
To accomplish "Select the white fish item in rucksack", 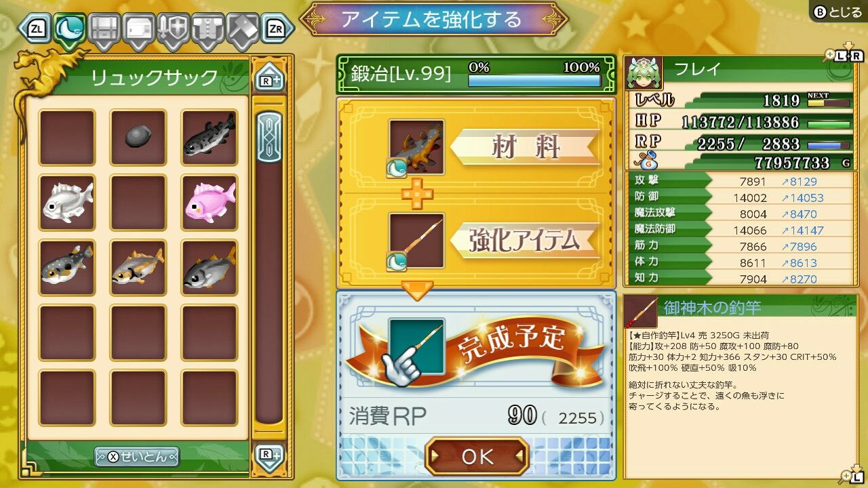I will coord(67,203).
